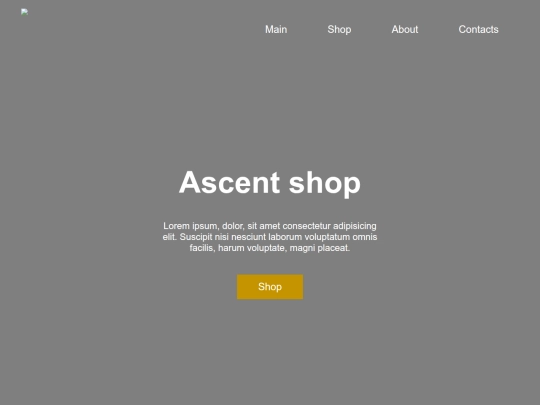Click the word "Ascent" in the heading
The height and width of the screenshot is (405, 540).
pos(229,183)
